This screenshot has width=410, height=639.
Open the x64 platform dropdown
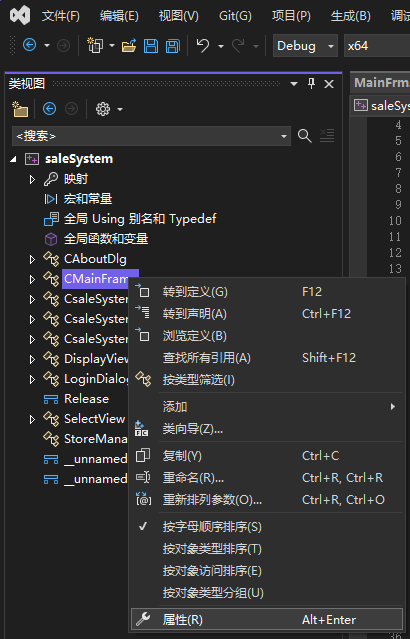pos(377,46)
